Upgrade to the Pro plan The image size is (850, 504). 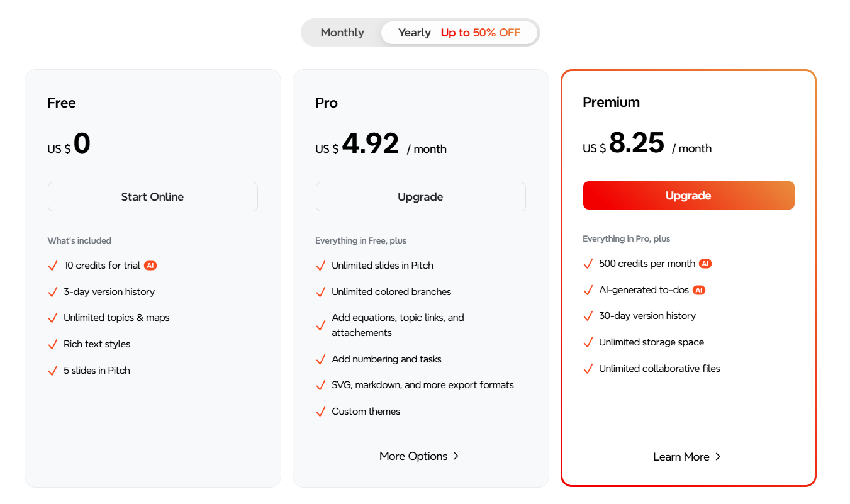click(x=420, y=197)
